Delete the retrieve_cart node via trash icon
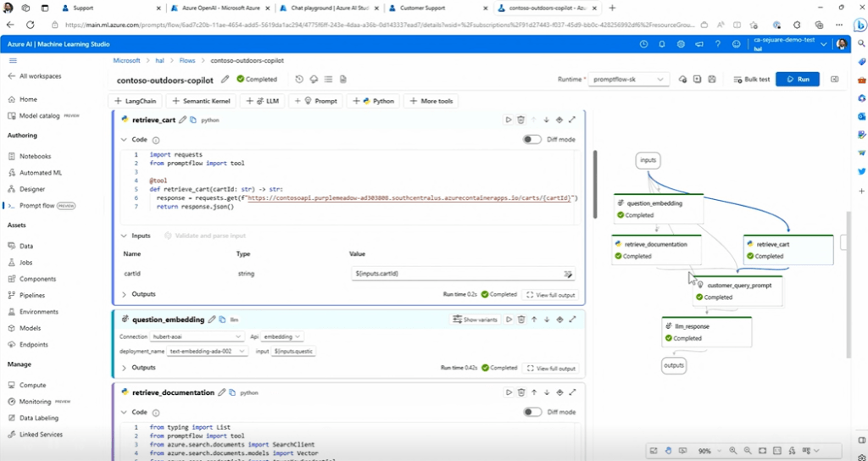Viewport: 868px width, 461px height. 521,120
